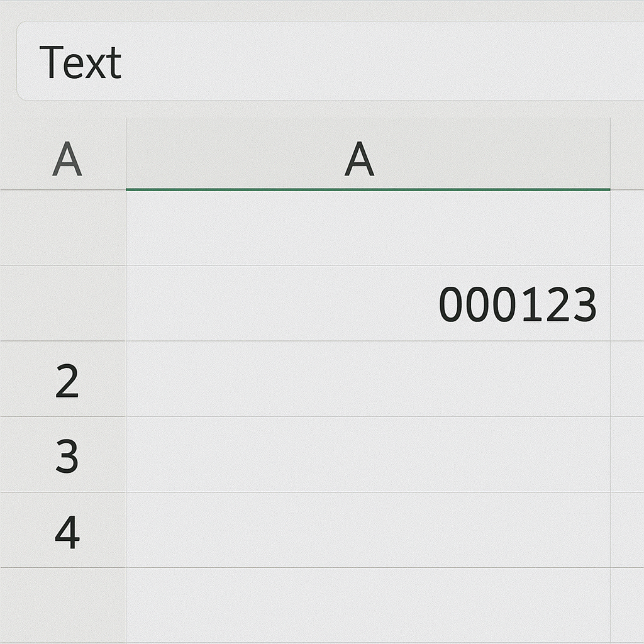Select row header 2
644x644 pixels.
pos(65,379)
